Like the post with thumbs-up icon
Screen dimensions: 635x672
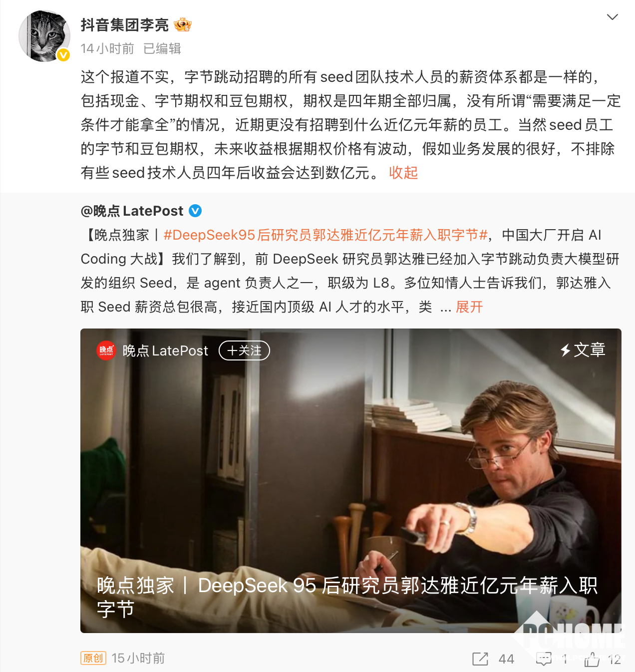592,659
